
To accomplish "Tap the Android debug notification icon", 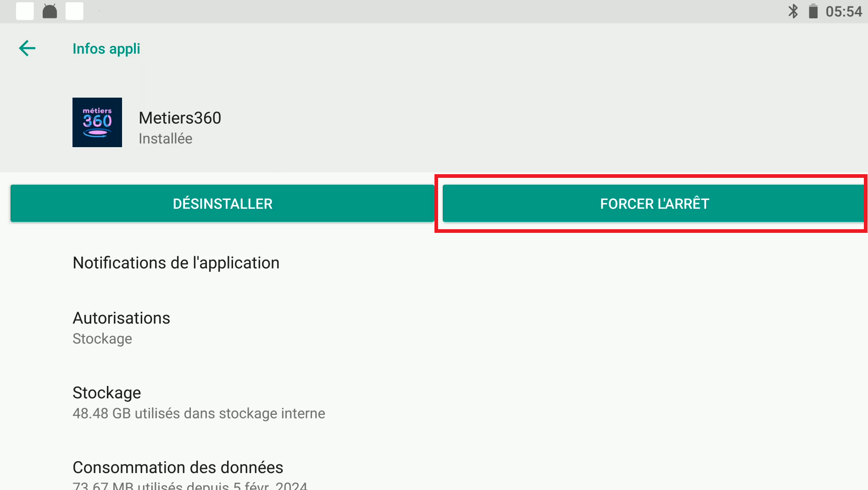I will pyautogui.click(x=50, y=11).
